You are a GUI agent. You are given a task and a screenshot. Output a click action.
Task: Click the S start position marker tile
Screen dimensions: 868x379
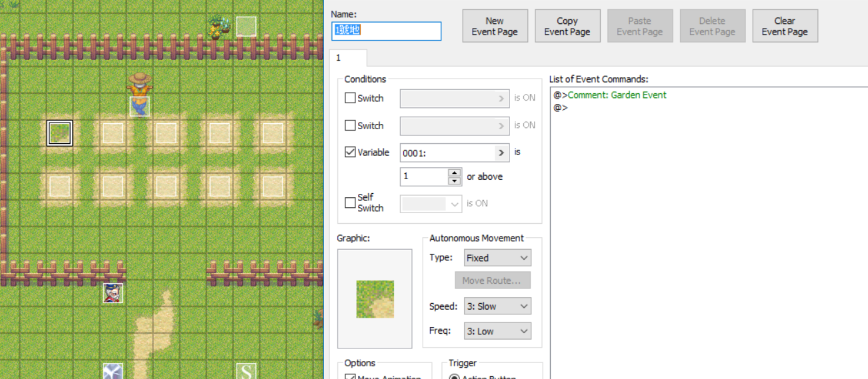coord(246,371)
